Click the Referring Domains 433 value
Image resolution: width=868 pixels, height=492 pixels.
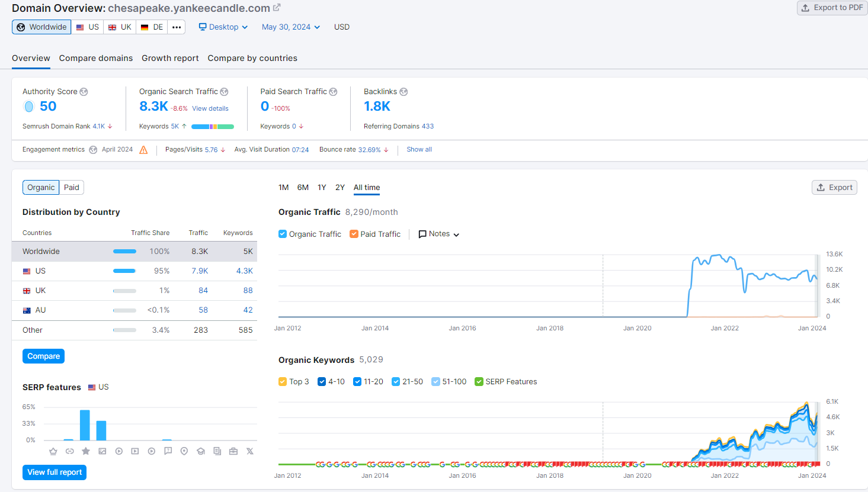(x=428, y=127)
